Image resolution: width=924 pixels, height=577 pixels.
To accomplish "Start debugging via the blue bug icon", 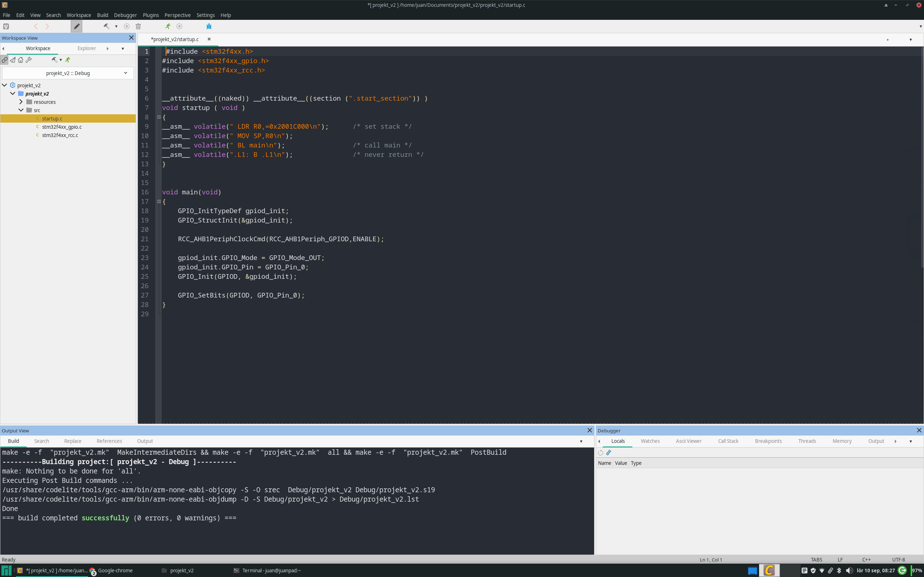I will pos(209,26).
